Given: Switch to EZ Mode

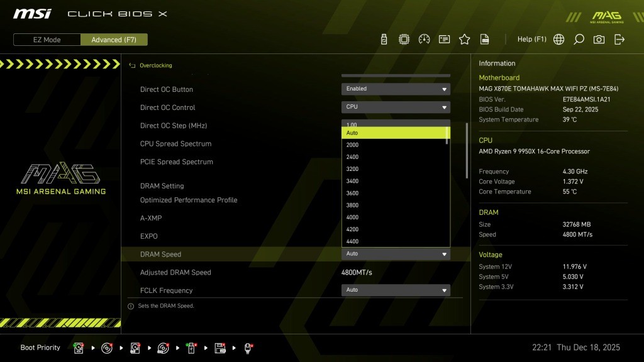Looking at the screenshot, I should (47, 40).
